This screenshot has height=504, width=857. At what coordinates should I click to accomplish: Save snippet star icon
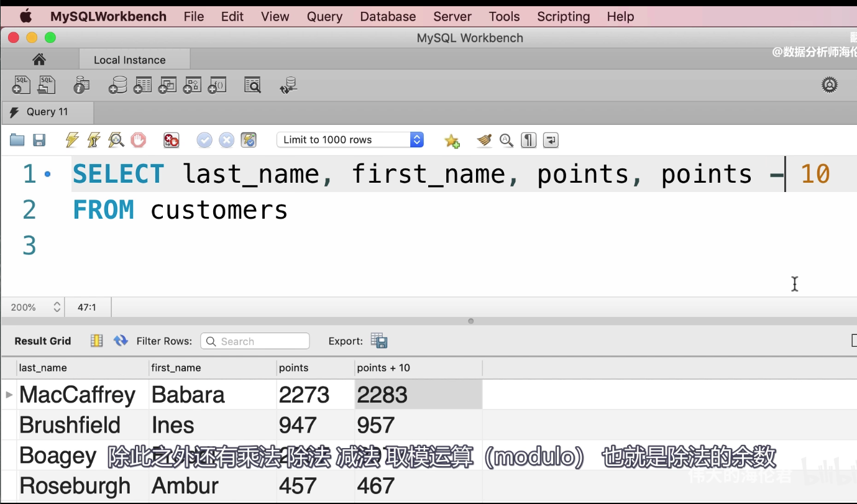click(x=452, y=140)
